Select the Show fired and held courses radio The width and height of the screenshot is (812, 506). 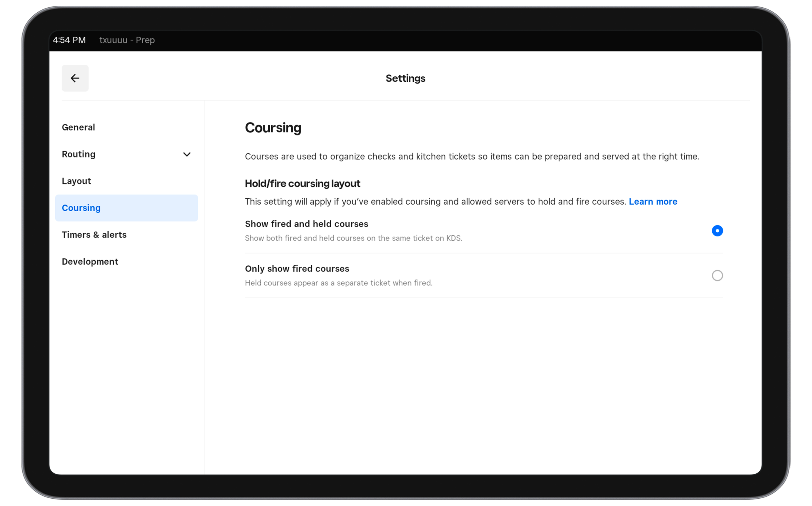(717, 231)
